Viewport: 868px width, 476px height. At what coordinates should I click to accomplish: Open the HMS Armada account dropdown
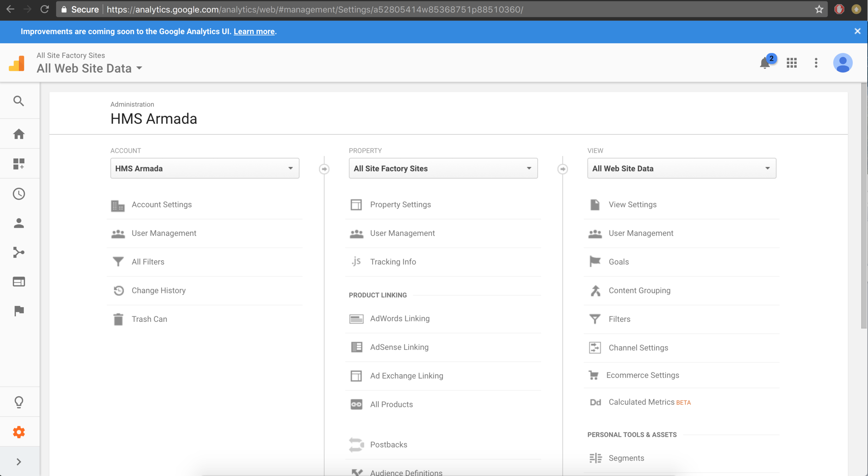pyautogui.click(x=205, y=168)
